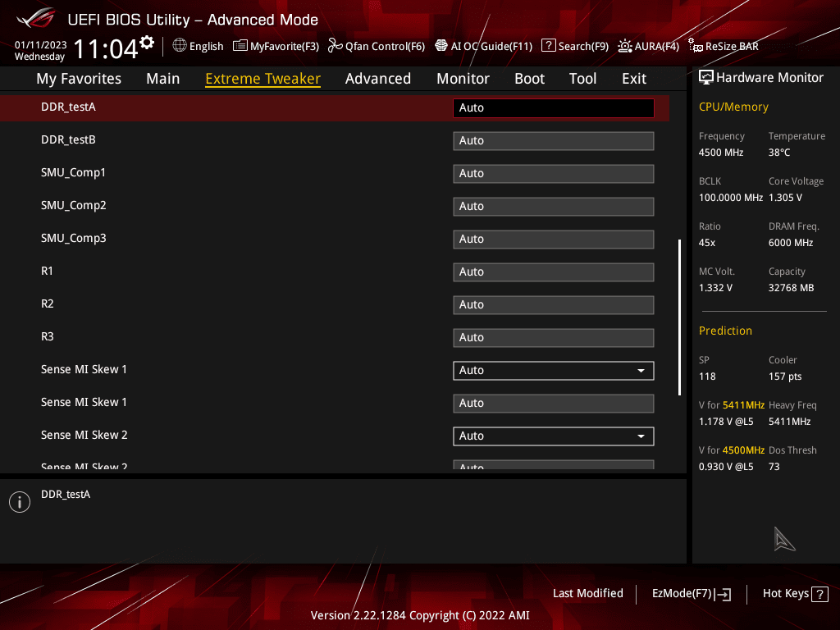Click the R1 Auto field

click(554, 272)
